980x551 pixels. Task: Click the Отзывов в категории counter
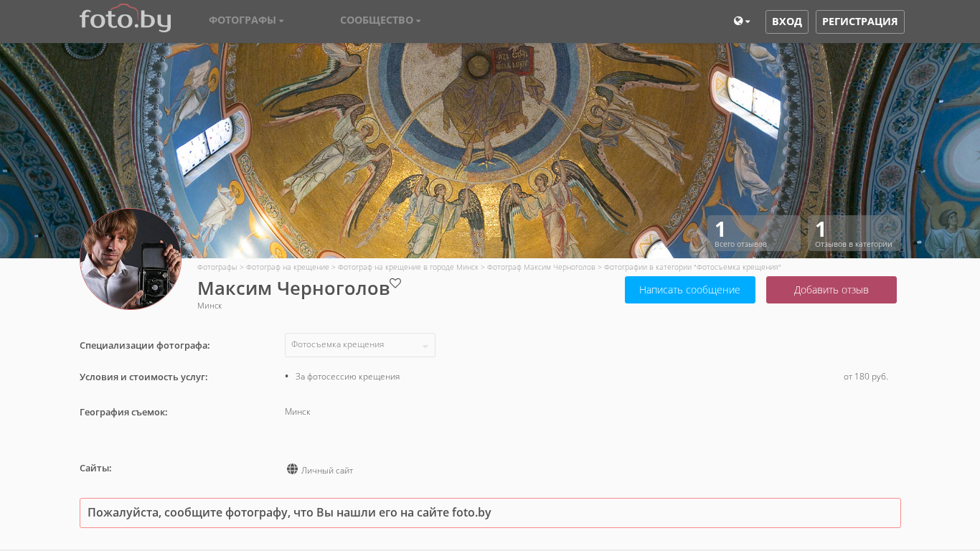click(x=854, y=233)
